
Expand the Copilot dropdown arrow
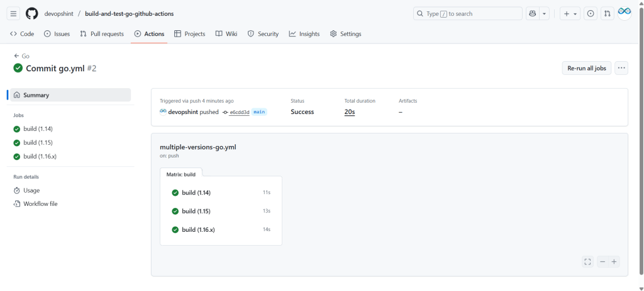(x=544, y=14)
